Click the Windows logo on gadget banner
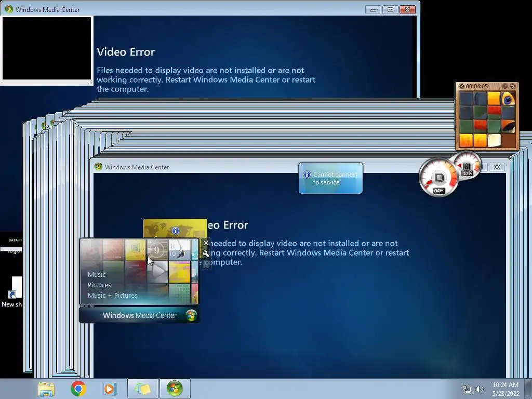The image size is (532, 399). coord(191,315)
